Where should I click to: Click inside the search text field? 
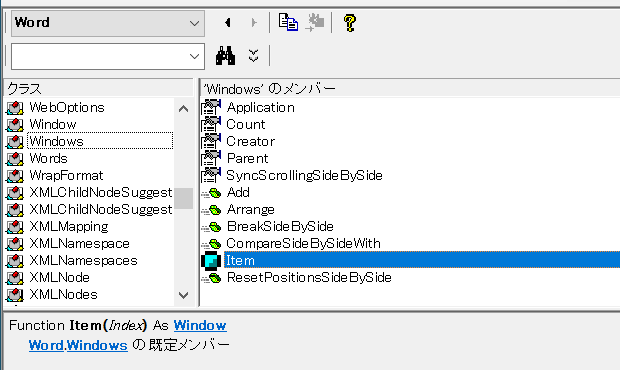point(99,57)
